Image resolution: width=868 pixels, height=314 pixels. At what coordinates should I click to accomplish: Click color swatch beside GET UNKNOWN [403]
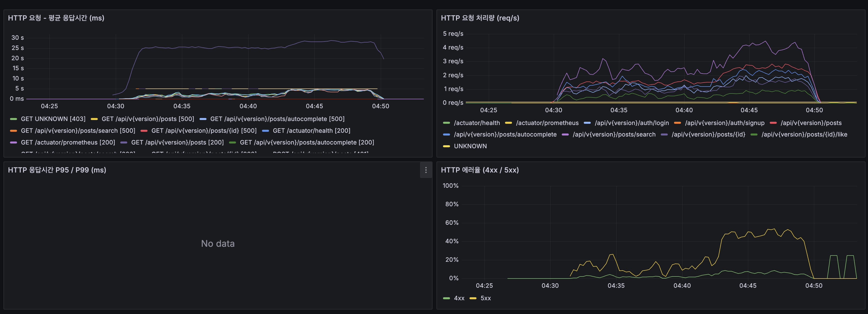click(x=13, y=119)
